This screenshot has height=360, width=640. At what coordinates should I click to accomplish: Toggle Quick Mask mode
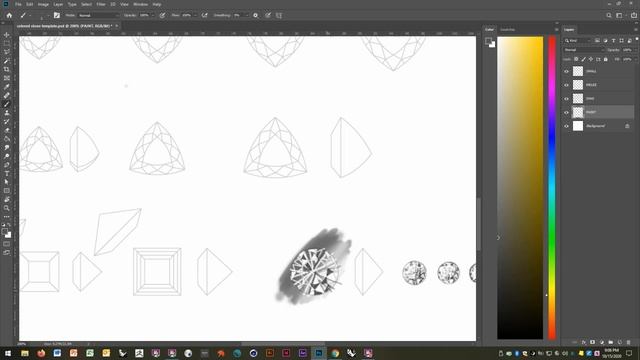[7, 244]
